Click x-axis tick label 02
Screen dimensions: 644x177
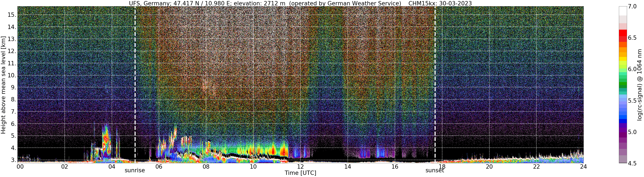click(x=65, y=167)
